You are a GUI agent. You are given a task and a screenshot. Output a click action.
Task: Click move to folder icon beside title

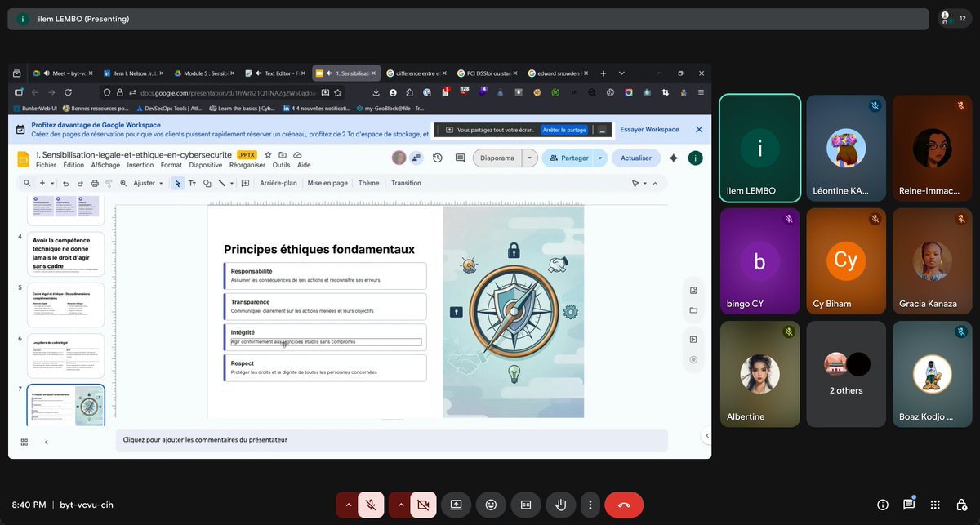pyautogui.click(x=283, y=154)
